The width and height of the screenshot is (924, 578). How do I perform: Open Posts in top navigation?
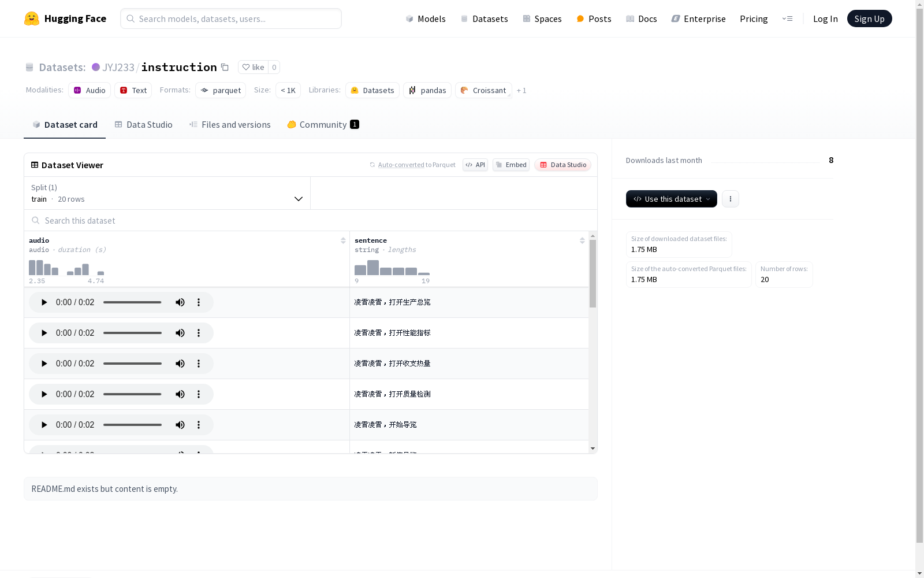[x=594, y=18]
